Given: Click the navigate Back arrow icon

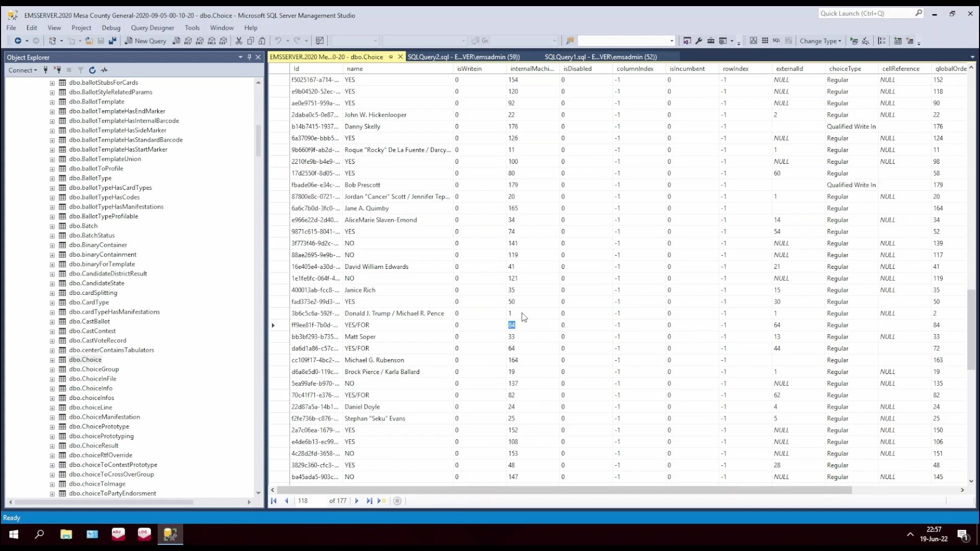Looking at the screenshot, I should coord(18,41).
